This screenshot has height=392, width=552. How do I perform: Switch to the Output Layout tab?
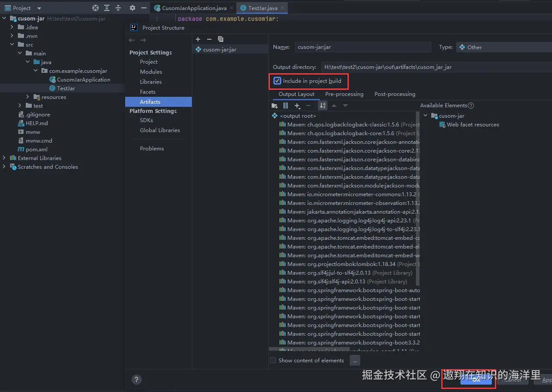296,94
